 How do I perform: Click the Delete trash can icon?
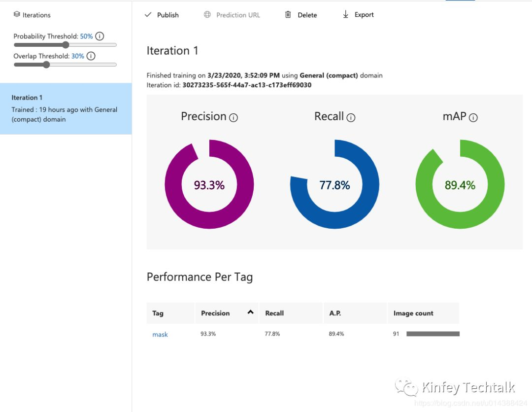tap(288, 15)
